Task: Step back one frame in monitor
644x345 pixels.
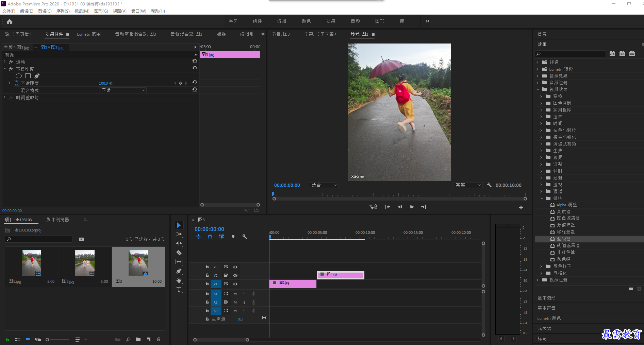Action: point(400,207)
